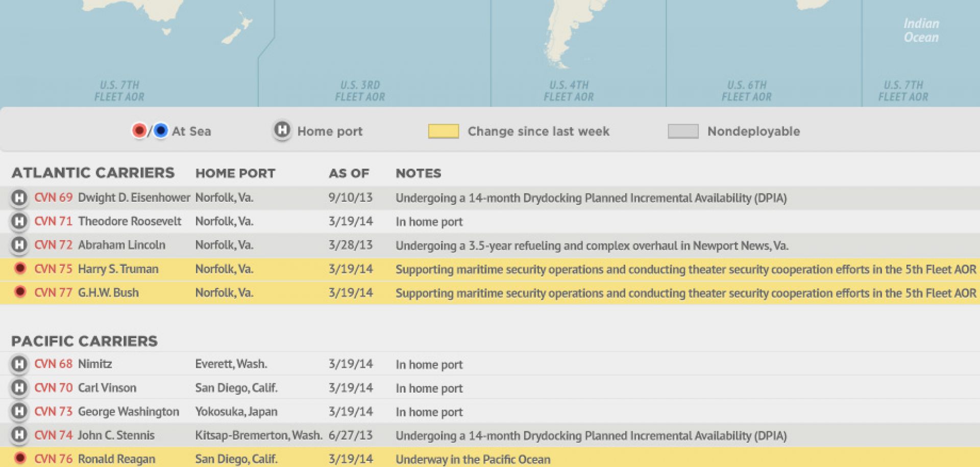Viewport: 980px width, 467px height.
Task: Click Indian Ocean label on map
Action: (x=921, y=30)
